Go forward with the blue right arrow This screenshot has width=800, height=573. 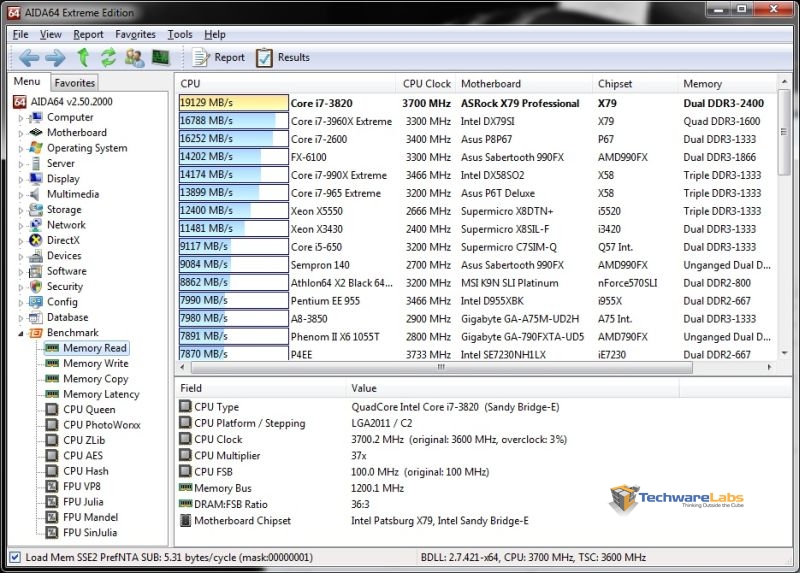point(55,57)
